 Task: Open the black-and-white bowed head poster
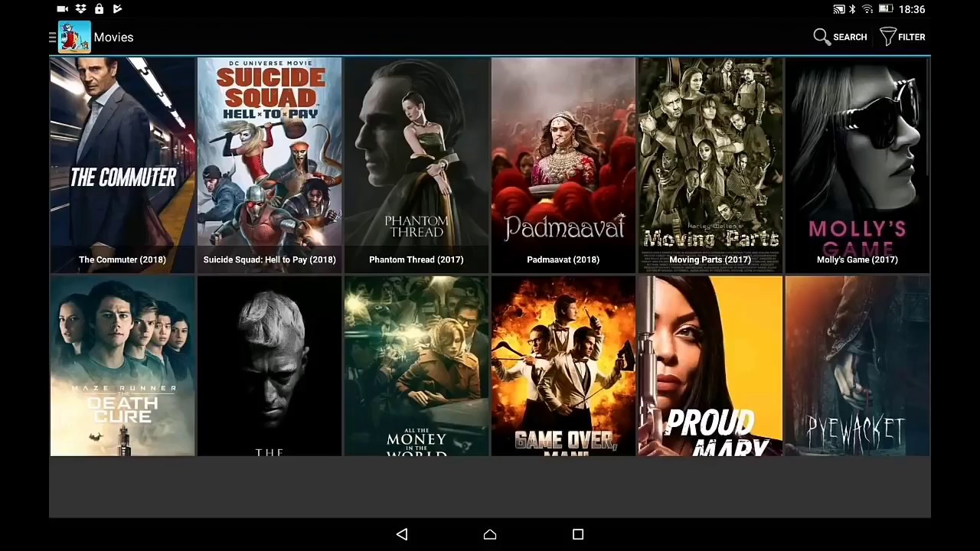click(269, 366)
